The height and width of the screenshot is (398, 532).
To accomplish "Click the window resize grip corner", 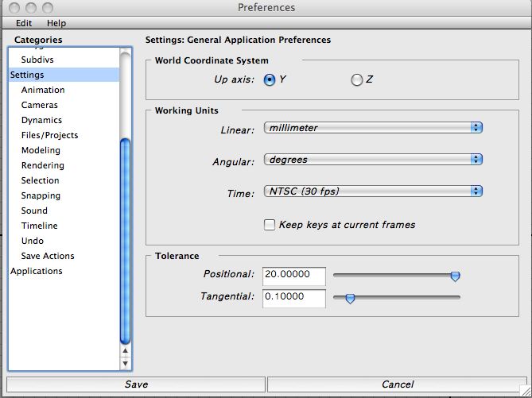I will tap(525, 391).
